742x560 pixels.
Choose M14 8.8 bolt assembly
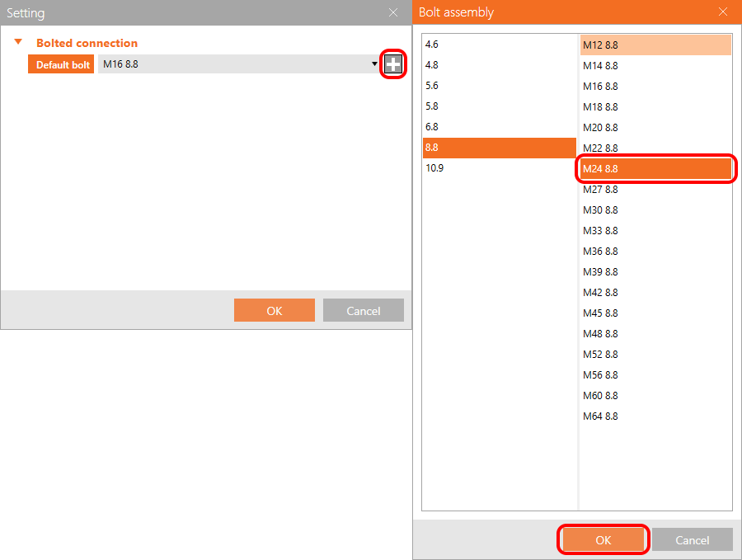pos(655,66)
